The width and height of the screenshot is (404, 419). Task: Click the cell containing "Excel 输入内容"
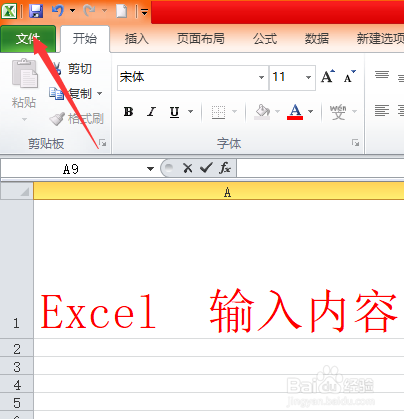[x=219, y=269]
